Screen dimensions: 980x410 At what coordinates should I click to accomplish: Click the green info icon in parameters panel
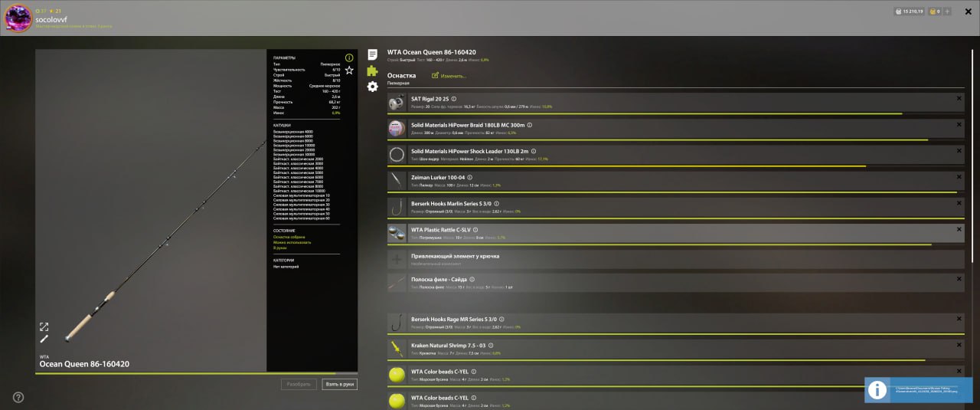tap(349, 57)
